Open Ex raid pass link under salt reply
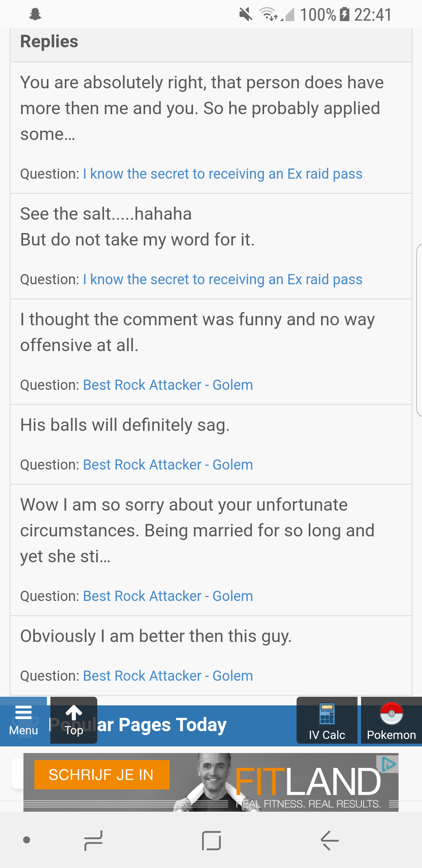Image resolution: width=422 pixels, height=868 pixels. pyautogui.click(x=223, y=280)
